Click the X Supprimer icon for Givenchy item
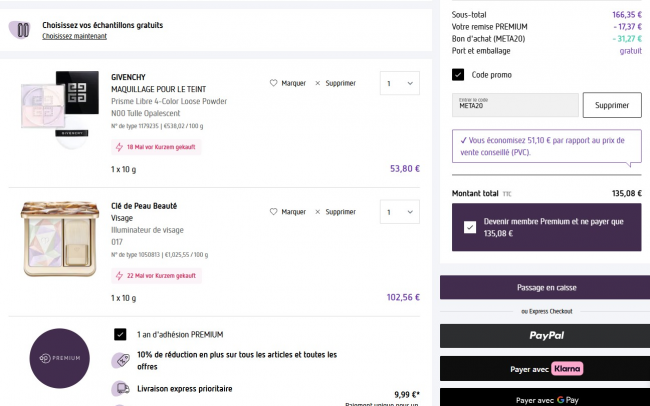 [318, 84]
